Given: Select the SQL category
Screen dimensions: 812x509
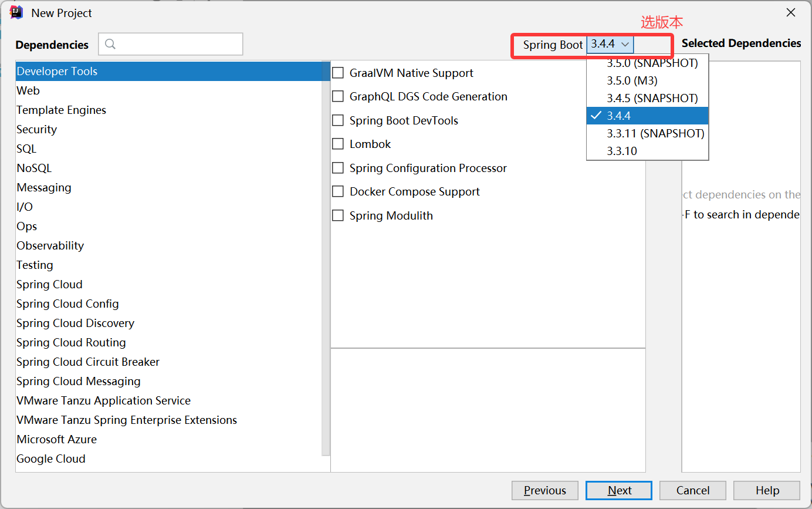Looking at the screenshot, I should [x=169, y=149].
